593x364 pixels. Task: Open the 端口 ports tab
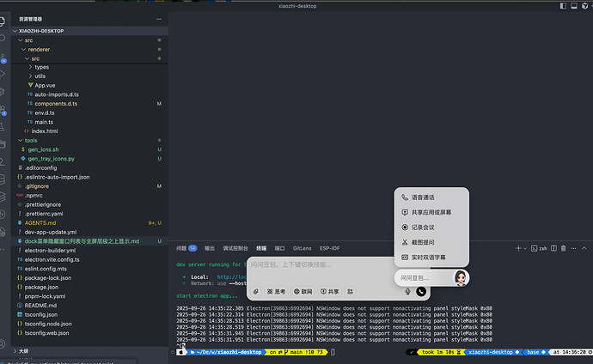tap(279, 248)
